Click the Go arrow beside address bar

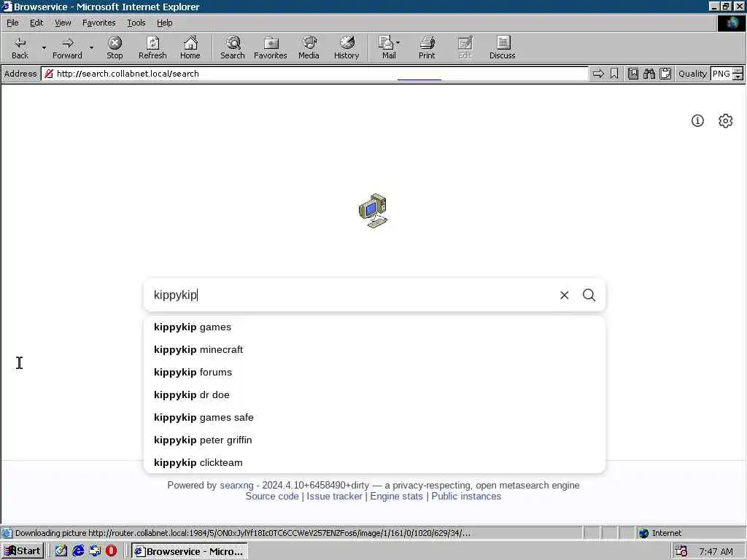(598, 74)
